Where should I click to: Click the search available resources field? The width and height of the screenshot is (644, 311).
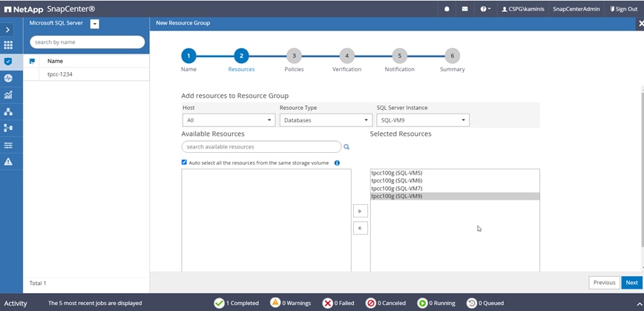coord(261,147)
